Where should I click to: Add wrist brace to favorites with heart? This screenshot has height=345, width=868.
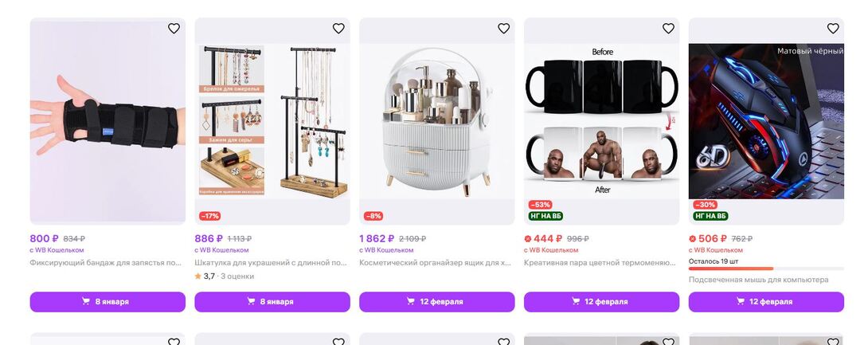(174, 28)
